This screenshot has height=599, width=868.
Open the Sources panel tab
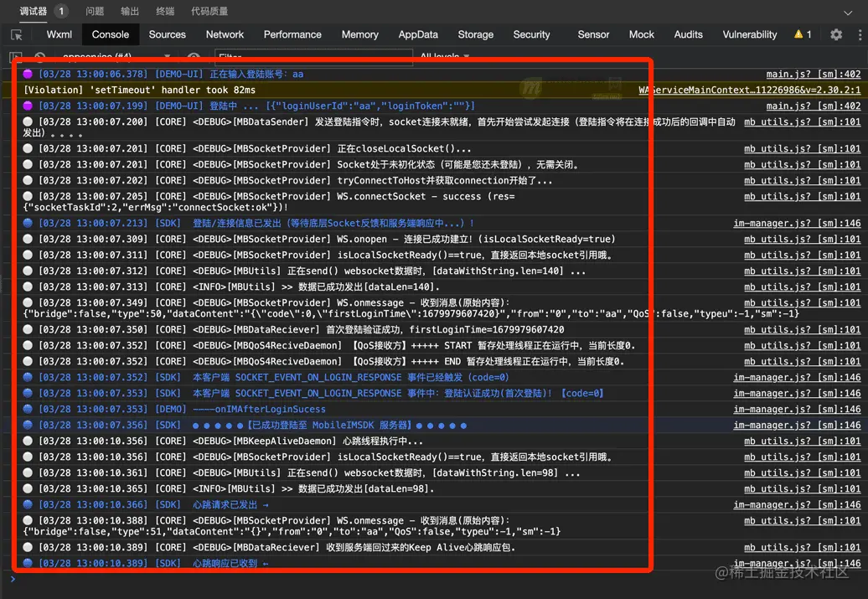pos(168,34)
